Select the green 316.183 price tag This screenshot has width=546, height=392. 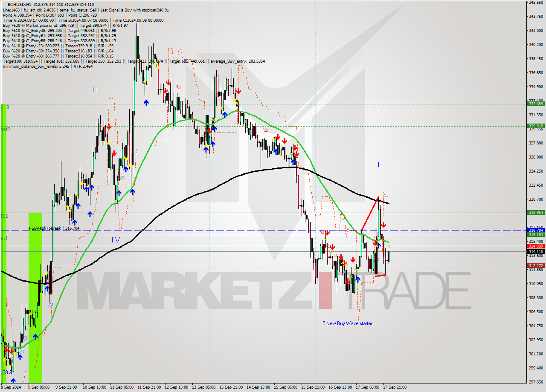point(536,234)
